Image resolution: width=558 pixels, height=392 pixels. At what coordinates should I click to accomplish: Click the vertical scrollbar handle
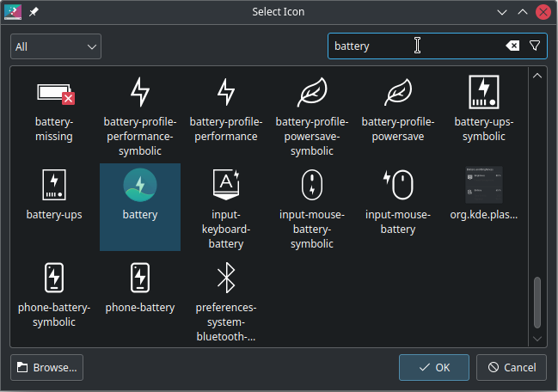click(537, 303)
